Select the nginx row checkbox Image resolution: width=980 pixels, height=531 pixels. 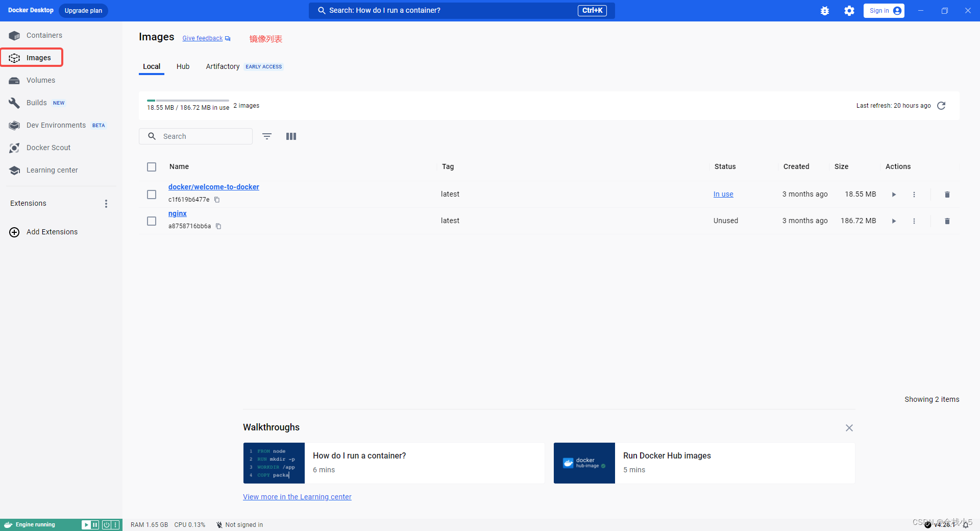pyautogui.click(x=152, y=221)
